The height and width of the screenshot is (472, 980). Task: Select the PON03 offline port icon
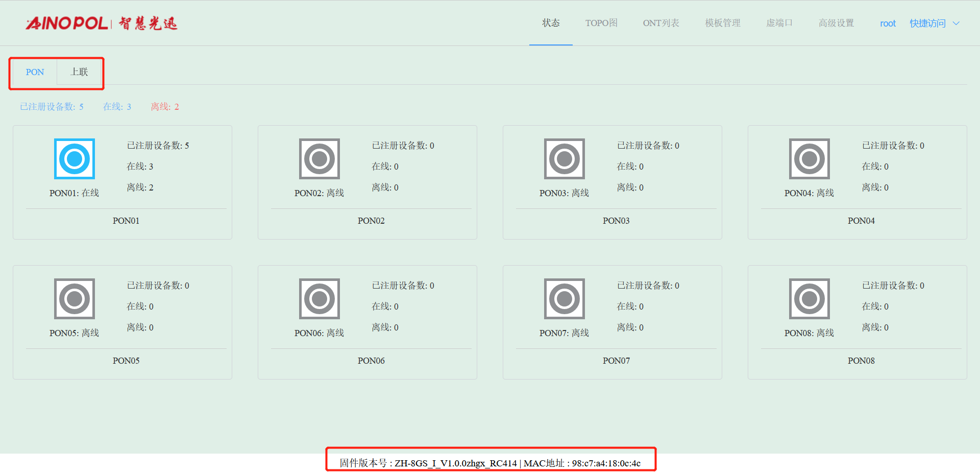565,159
